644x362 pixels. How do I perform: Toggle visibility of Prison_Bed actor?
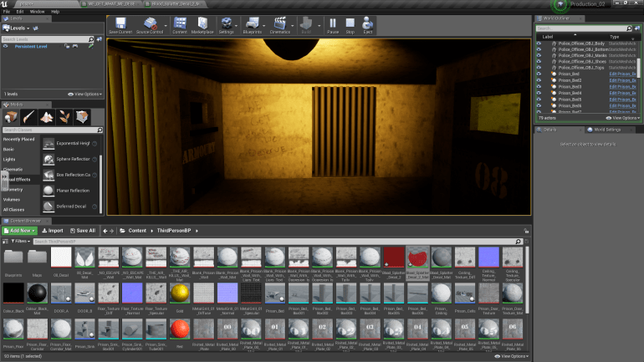(x=539, y=74)
